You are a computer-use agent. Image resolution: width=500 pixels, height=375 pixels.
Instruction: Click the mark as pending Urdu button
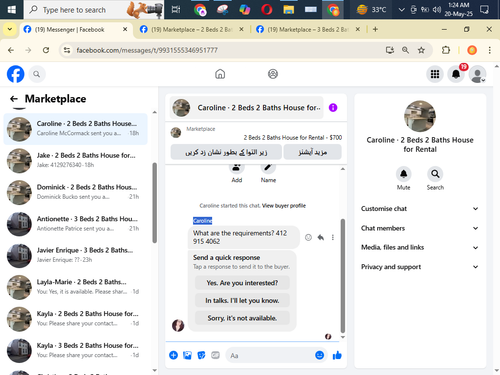pyautogui.click(x=226, y=152)
